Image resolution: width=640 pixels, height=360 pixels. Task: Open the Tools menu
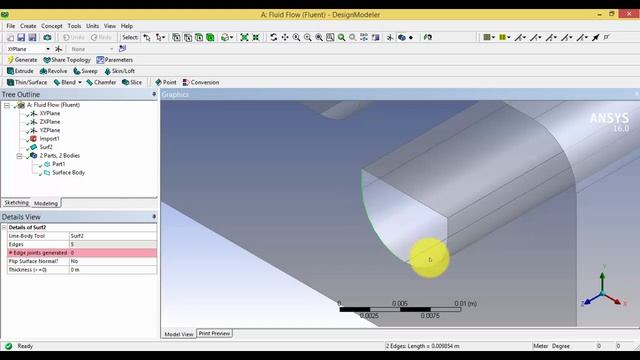coord(74,26)
